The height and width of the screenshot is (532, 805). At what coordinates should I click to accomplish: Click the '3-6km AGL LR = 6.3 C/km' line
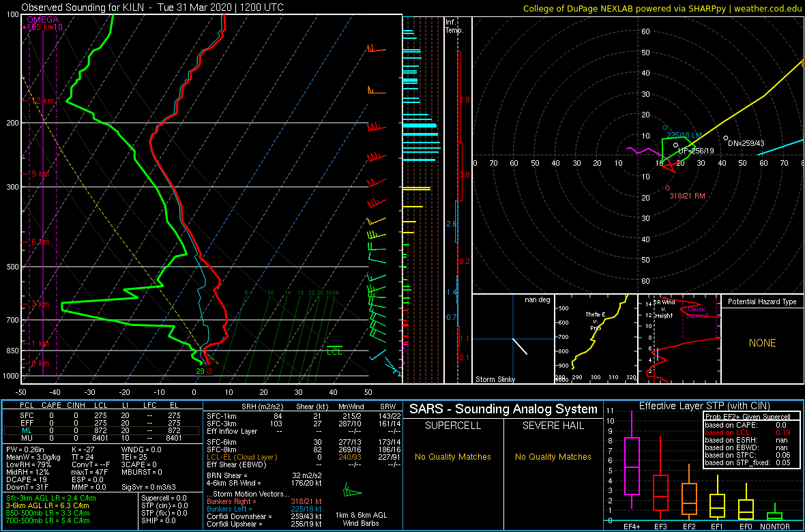coord(48,505)
